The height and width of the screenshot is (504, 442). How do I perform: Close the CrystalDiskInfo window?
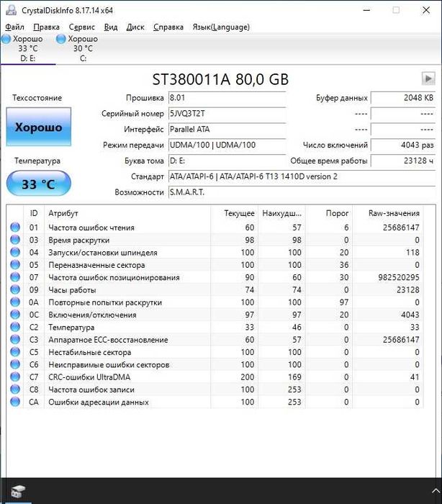click(426, 10)
